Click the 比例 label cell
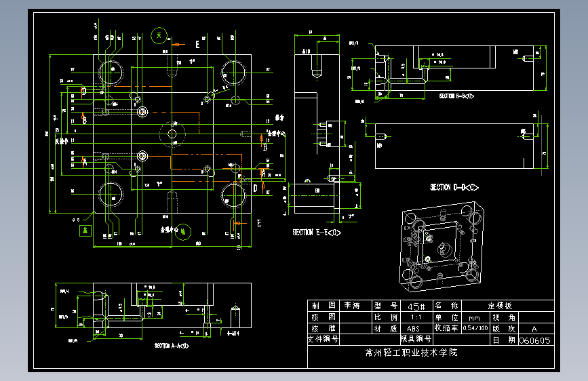 (386, 317)
